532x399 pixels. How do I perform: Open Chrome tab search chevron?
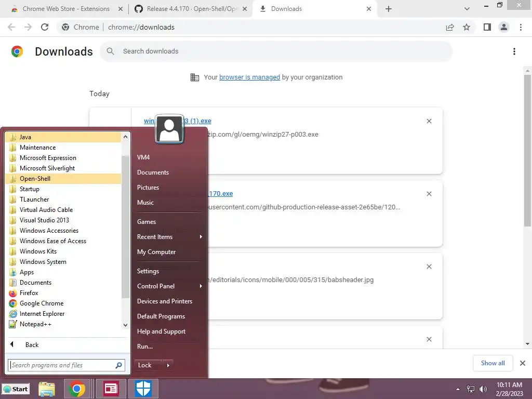coord(467,9)
